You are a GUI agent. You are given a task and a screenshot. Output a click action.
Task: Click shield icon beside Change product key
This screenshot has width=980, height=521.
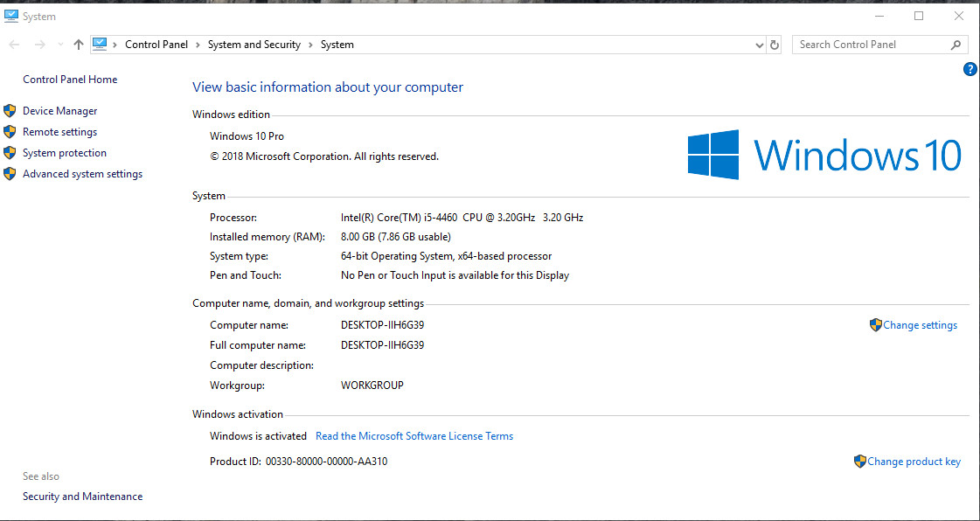pyautogui.click(x=860, y=462)
